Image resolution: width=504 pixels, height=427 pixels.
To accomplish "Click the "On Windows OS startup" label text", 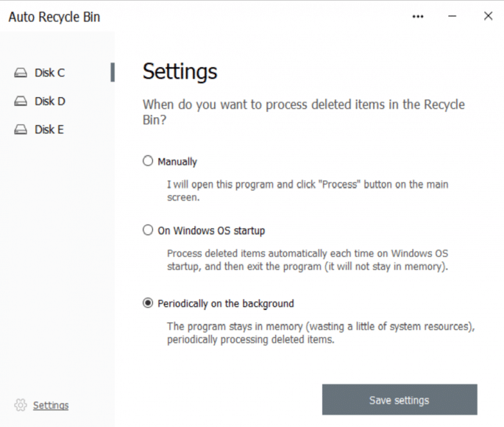I will [211, 230].
